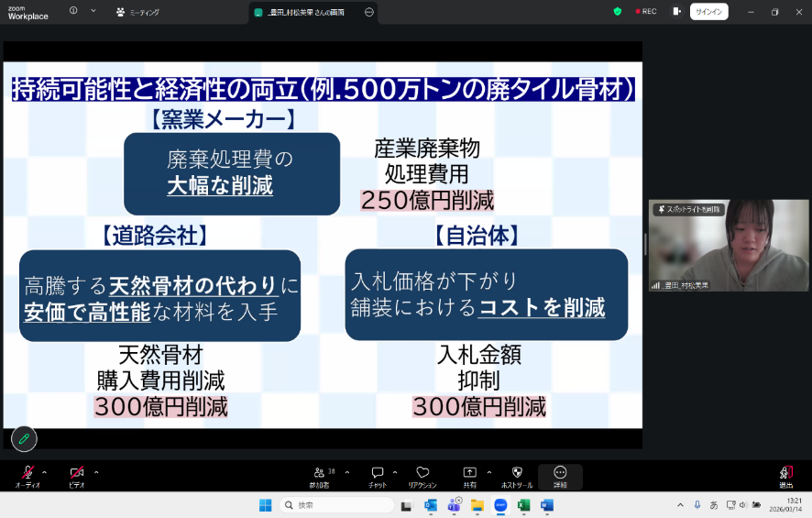Open Excel from the Windows taskbar

click(524, 505)
